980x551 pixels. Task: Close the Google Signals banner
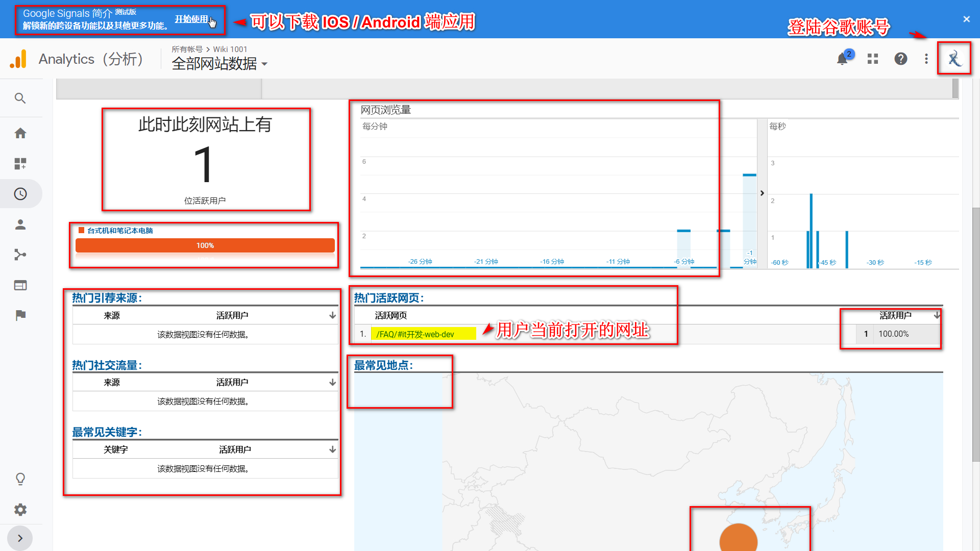coord(966,19)
